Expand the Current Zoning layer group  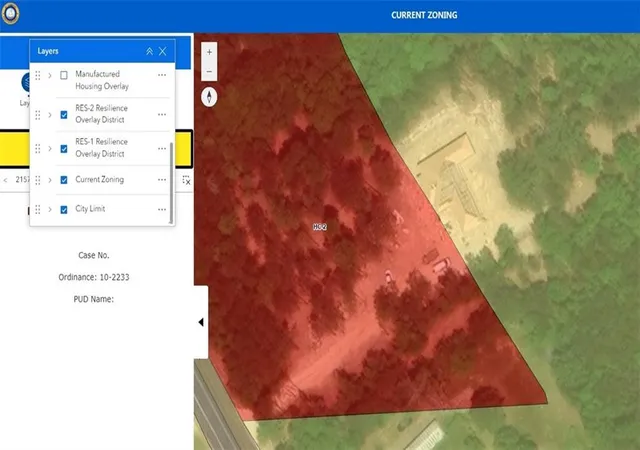click(50, 180)
